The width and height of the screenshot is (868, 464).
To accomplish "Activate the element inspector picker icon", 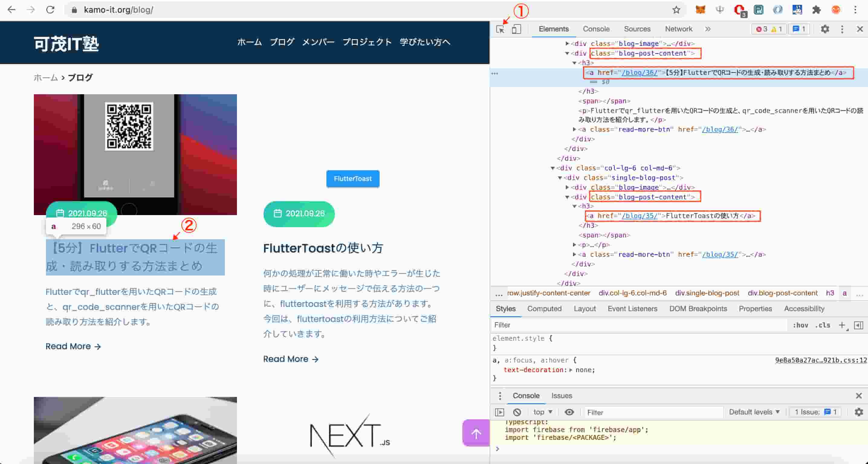I will (x=500, y=29).
